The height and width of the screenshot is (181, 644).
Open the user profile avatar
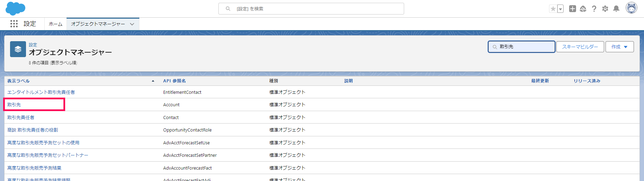(632, 8)
